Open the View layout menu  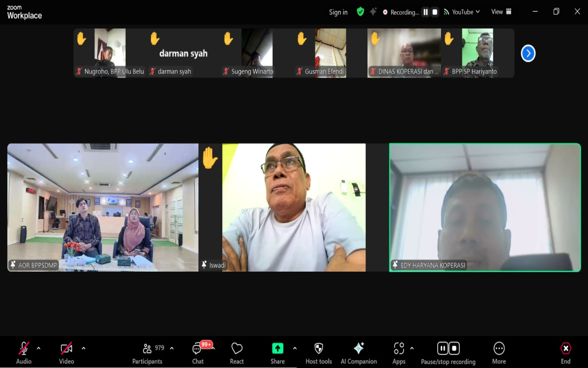click(x=501, y=12)
